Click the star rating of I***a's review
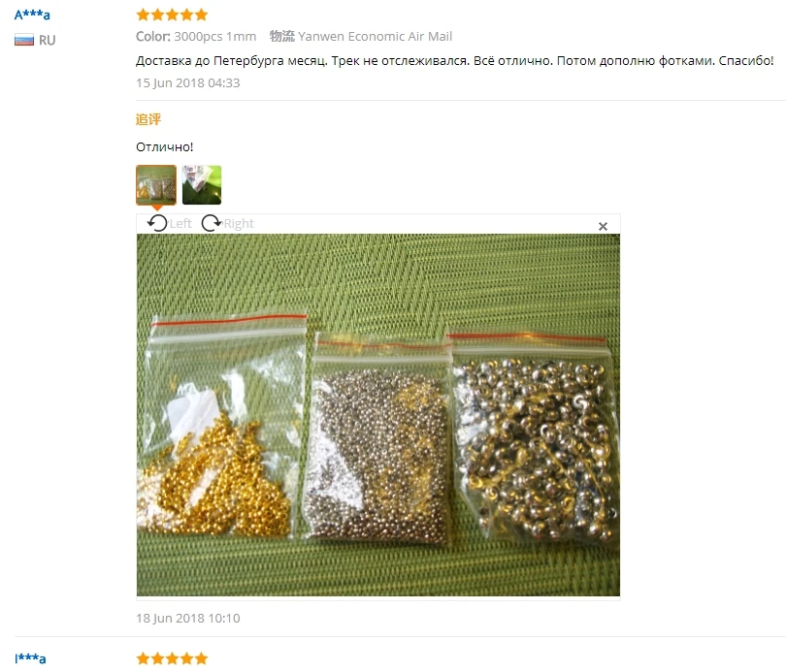The height and width of the screenshot is (672, 786). (x=172, y=658)
